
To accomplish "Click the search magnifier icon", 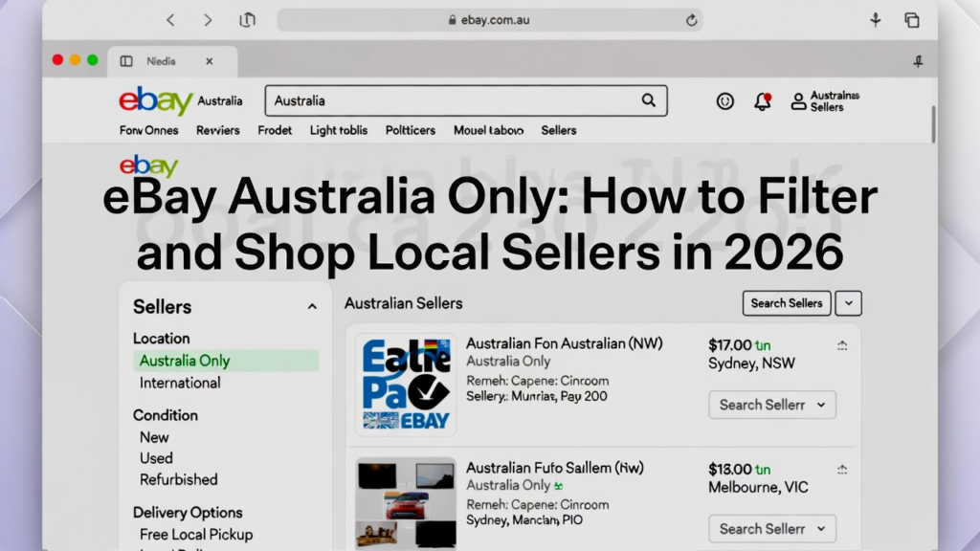I will pyautogui.click(x=648, y=100).
